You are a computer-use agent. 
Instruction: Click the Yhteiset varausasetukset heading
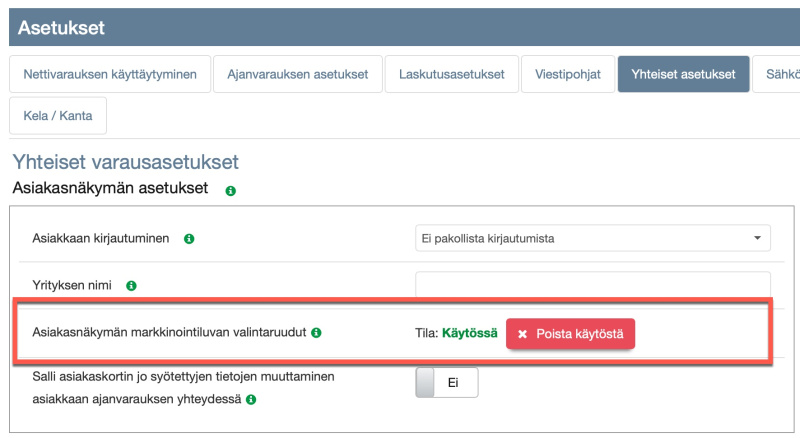tap(126, 162)
